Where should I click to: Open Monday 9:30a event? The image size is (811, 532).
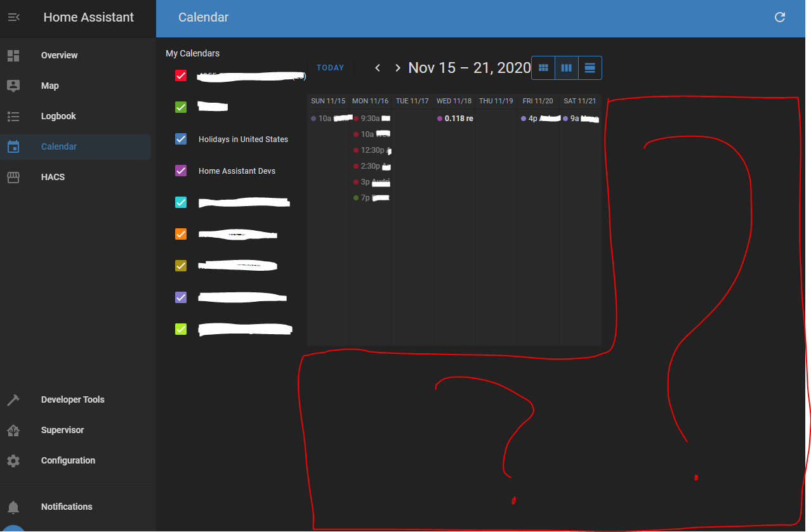pos(371,119)
